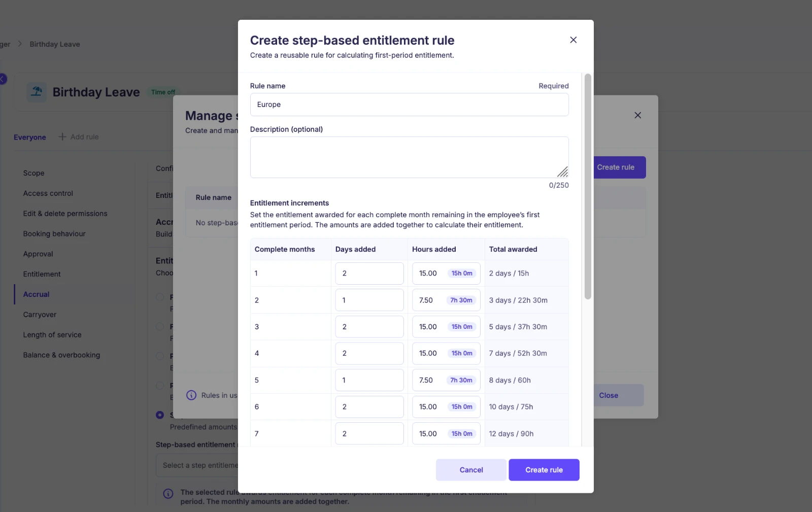This screenshot has height=512, width=812.
Task: Click the breadcrumb chevron before Birthday Leave
Action: (x=20, y=44)
